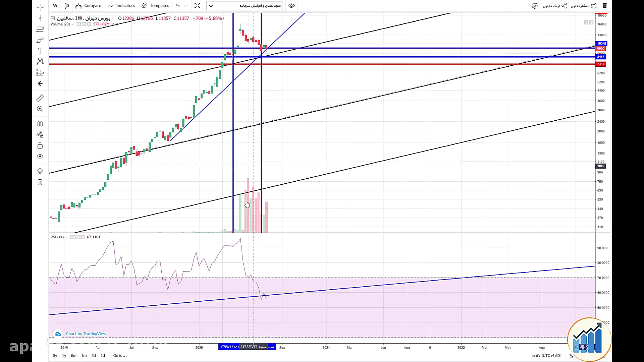Image resolution: width=644 pixels, height=362 pixels.
Task: Select the Fibonacci retracement tool
Action: coord(40,29)
